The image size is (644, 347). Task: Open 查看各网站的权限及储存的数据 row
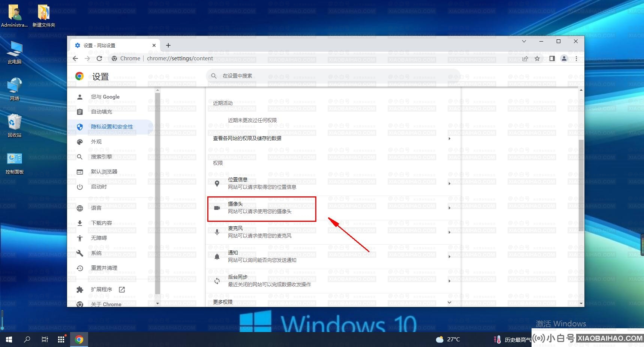coord(333,138)
